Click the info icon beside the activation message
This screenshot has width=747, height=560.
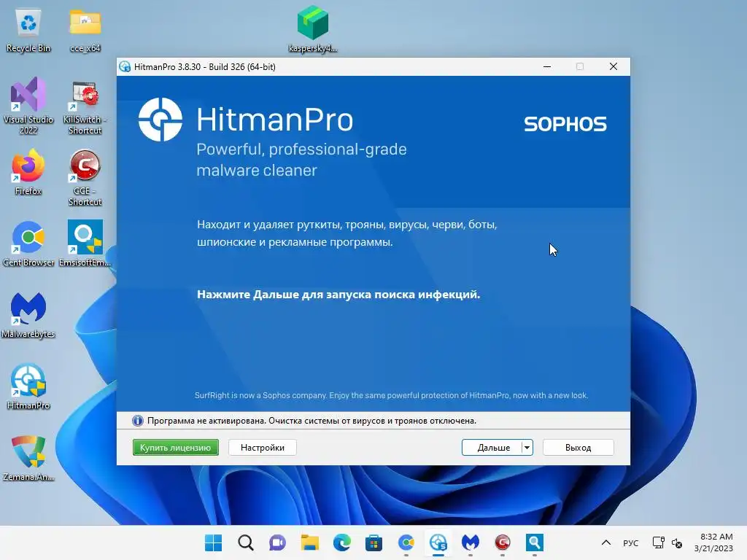pyautogui.click(x=138, y=421)
